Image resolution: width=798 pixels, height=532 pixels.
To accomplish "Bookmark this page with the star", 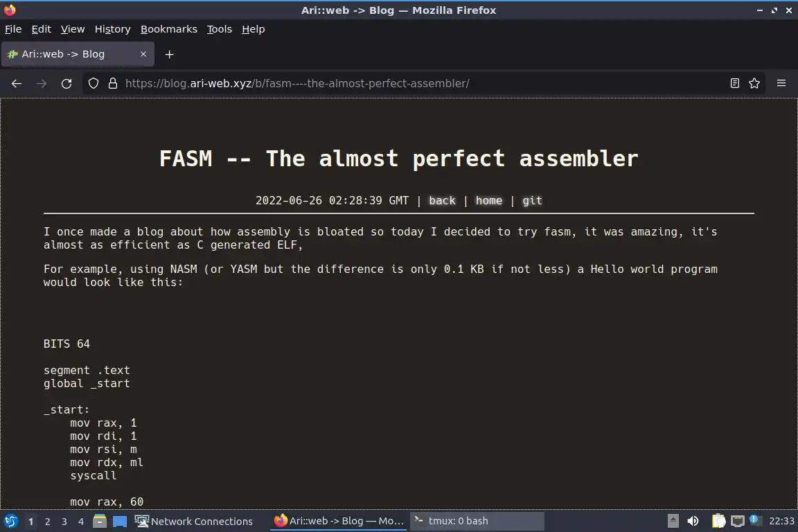I will tap(754, 84).
